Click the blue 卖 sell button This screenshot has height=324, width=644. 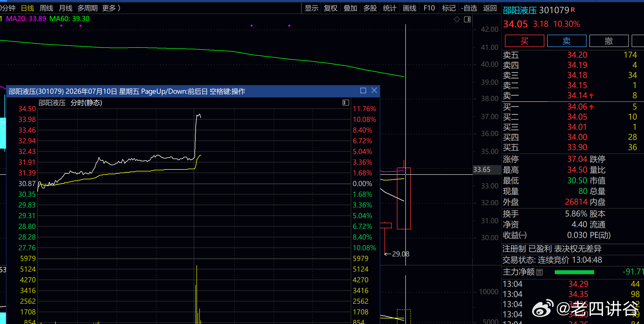pyautogui.click(x=567, y=41)
